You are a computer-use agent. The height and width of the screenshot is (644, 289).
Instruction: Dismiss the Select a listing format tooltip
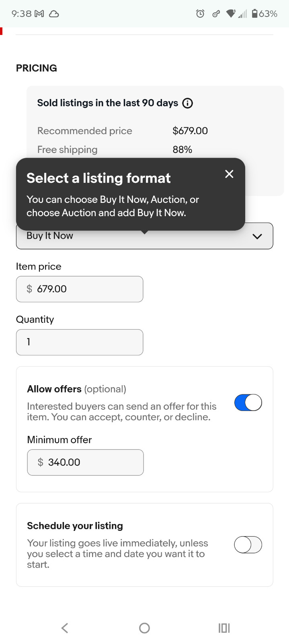pyautogui.click(x=229, y=174)
